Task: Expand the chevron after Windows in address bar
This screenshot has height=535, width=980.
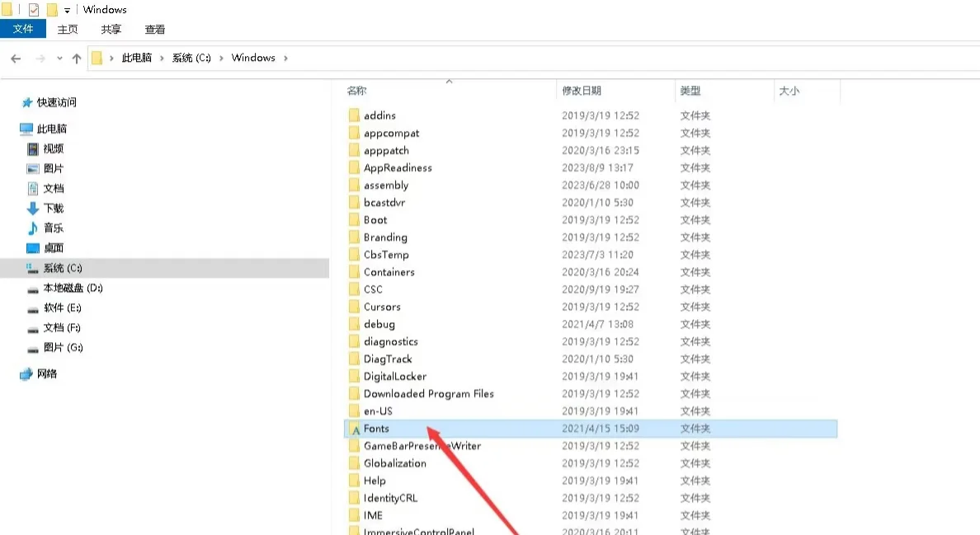Action: coord(285,58)
